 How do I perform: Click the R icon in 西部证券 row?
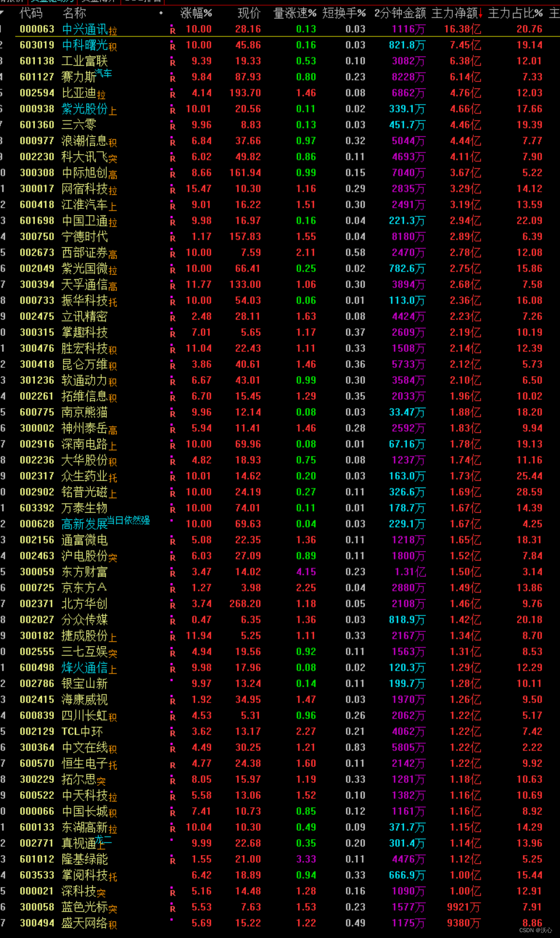click(173, 254)
